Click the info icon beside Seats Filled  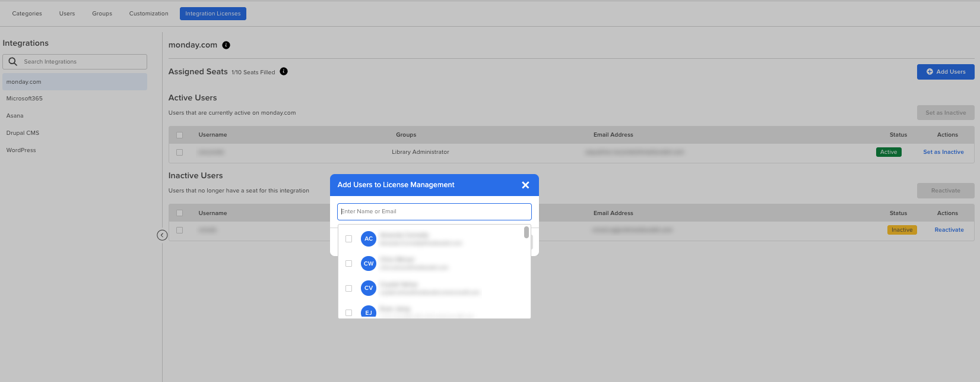click(x=284, y=71)
